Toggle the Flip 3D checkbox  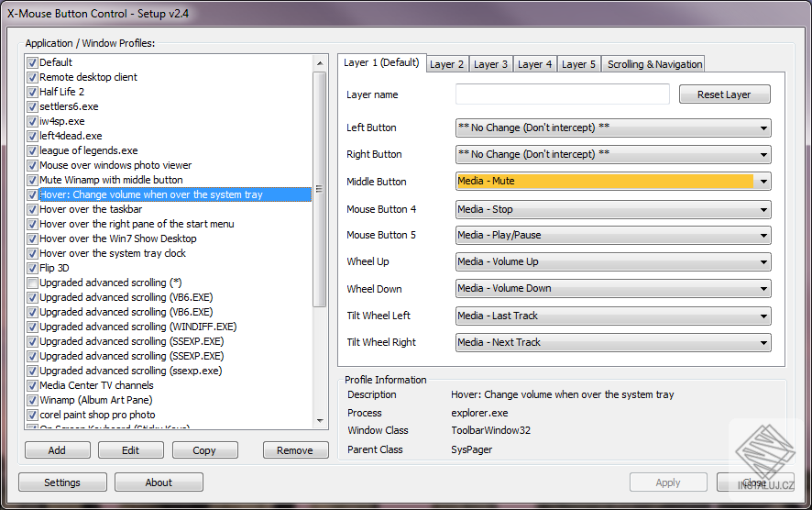pos(33,268)
